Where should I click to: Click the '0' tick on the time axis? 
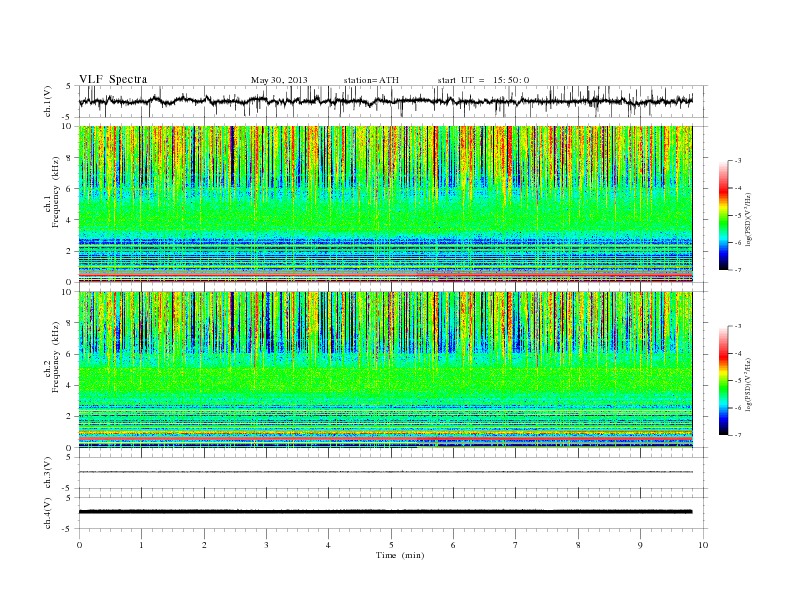pos(79,545)
